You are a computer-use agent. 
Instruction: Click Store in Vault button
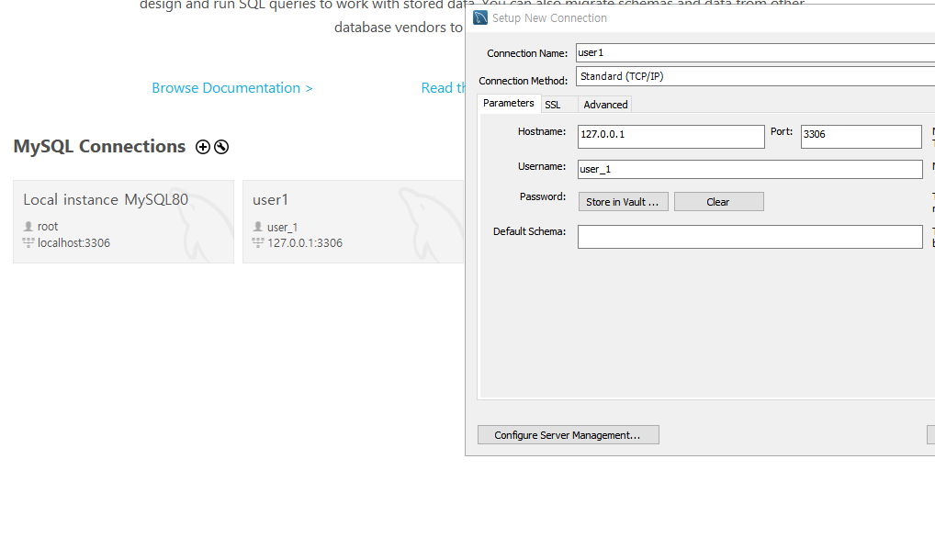[623, 201]
